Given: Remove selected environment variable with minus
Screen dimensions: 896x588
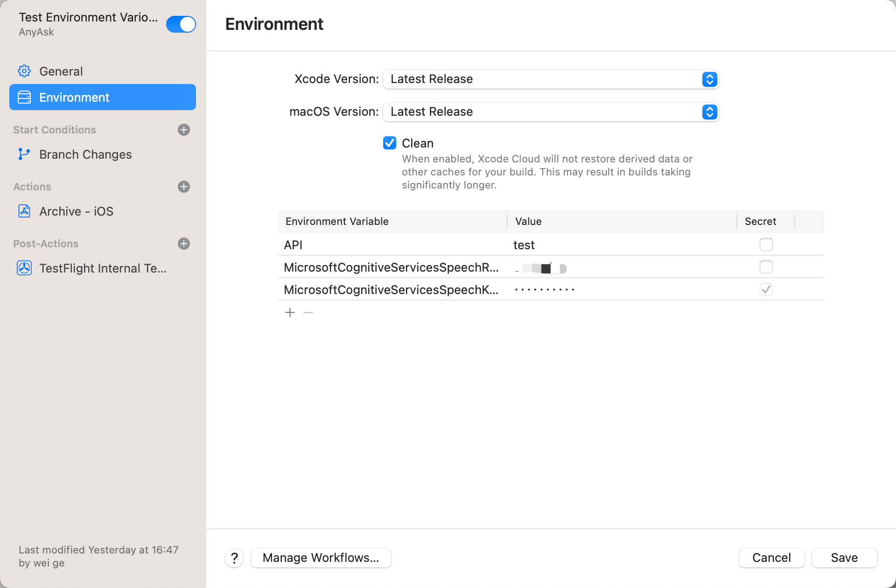Looking at the screenshot, I should click(308, 312).
